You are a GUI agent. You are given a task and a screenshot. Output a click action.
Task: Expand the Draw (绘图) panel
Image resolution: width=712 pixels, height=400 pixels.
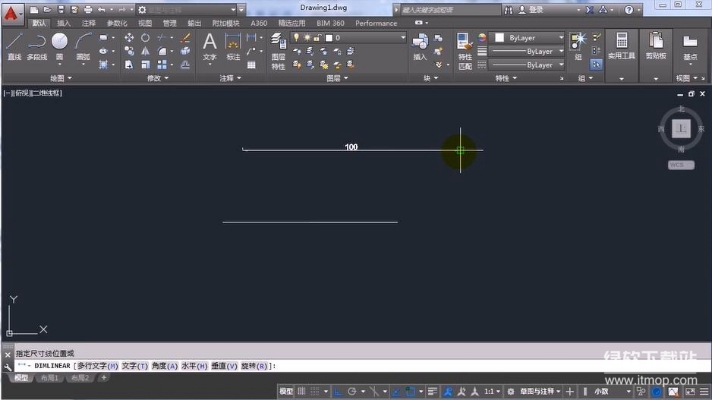(x=61, y=78)
